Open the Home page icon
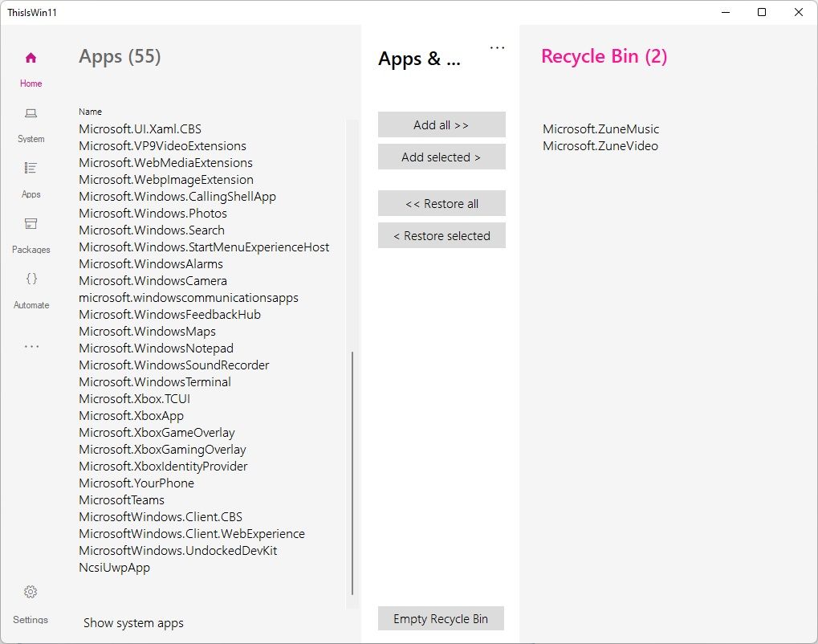The width and height of the screenshot is (818, 644). pyautogui.click(x=31, y=57)
